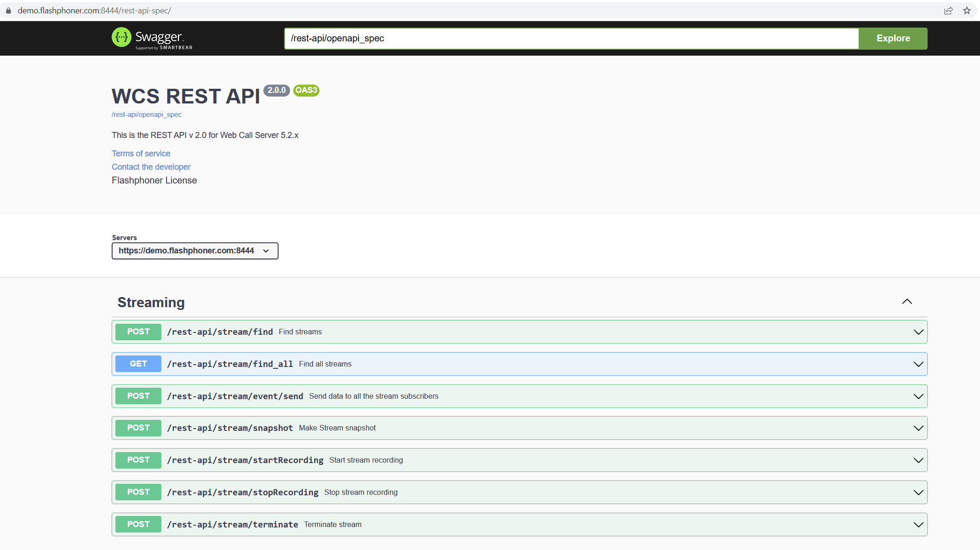980x550 pixels.
Task: Follow the Contact the developer link
Action: pos(151,167)
